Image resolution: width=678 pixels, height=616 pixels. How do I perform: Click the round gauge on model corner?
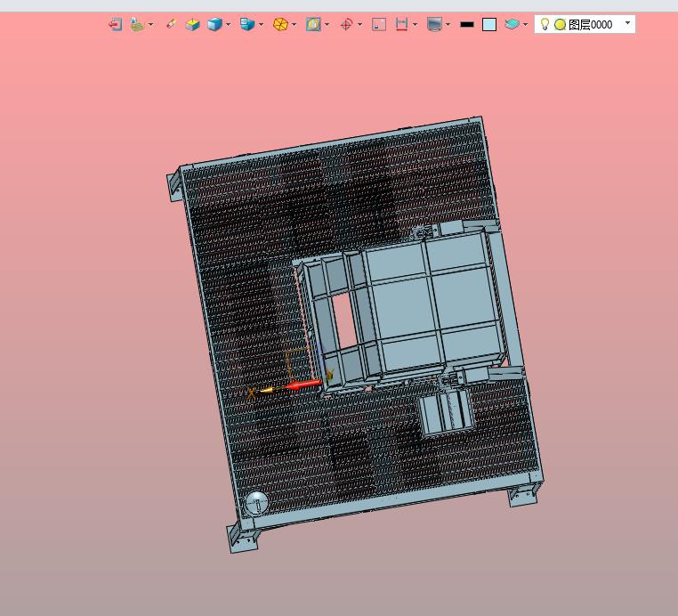pos(256,503)
